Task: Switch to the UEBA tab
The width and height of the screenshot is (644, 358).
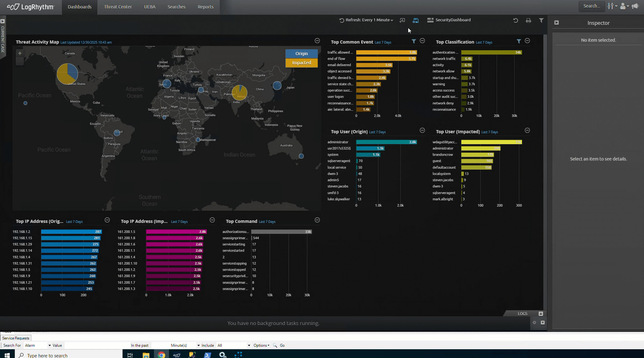Action: (x=150, y=7)
